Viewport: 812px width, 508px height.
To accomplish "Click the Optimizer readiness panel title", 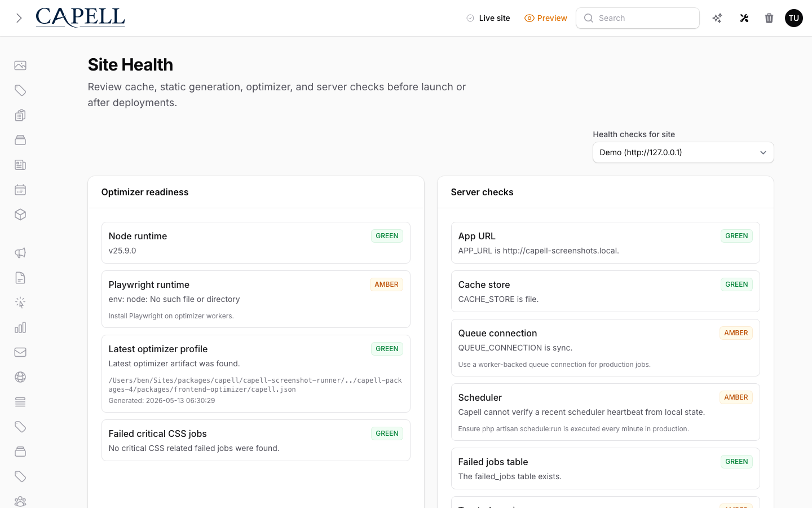I will [145, 192].
